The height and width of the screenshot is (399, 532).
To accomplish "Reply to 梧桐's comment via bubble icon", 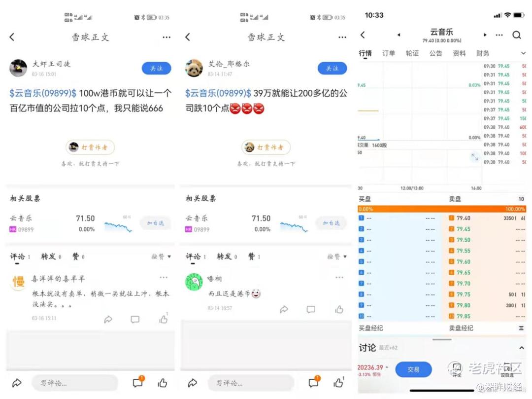I will [x=311, y=309].
